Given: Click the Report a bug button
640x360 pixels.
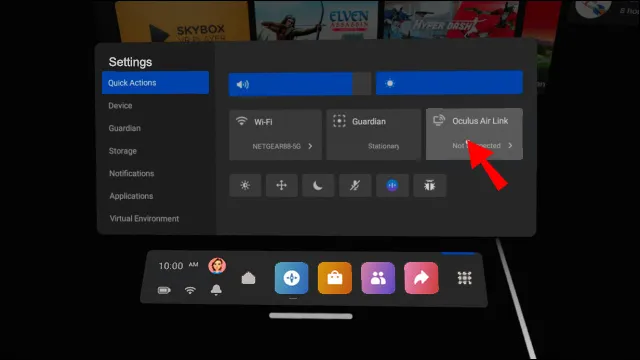Looking at the screenshot, I should pos(429,186).
